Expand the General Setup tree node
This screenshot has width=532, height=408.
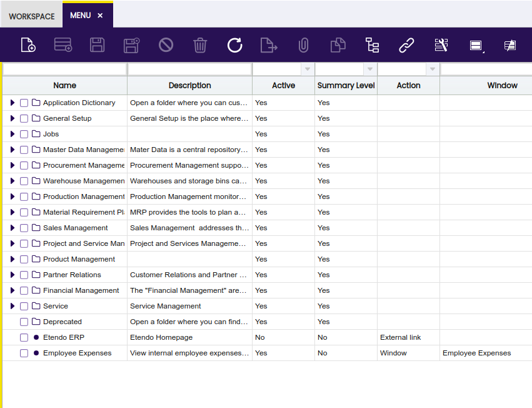tap(13, 118)
